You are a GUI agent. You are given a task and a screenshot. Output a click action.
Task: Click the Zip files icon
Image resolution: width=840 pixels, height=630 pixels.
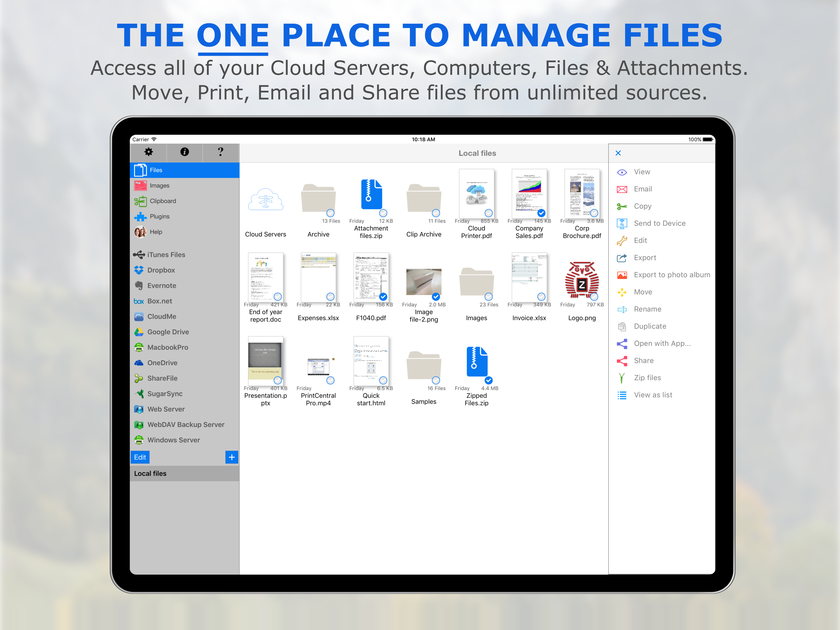pos(622,378)
